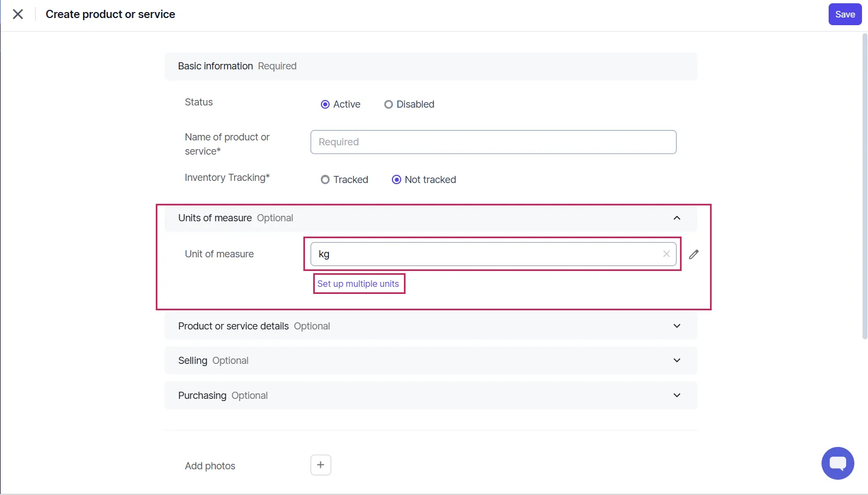Open the chat support bubble
Image resolution: width=868 pixels, height=495 pixels.
[x=837, y=463]
